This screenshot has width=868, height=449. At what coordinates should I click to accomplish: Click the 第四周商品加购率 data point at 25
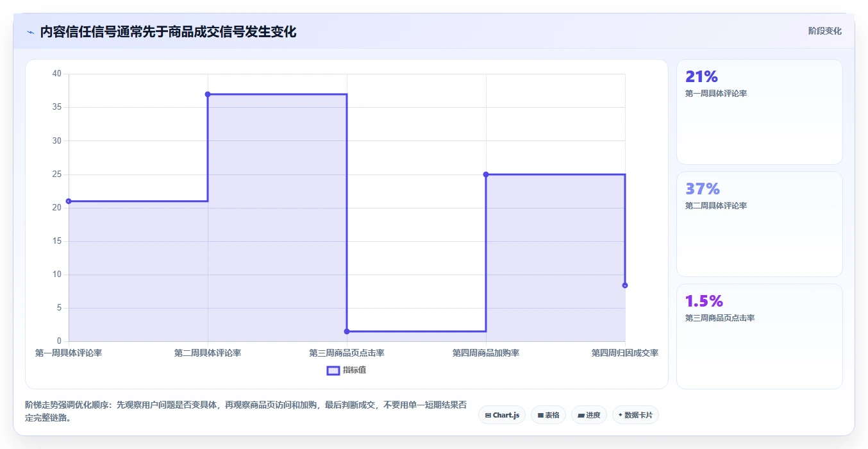[x=486, y=174]
